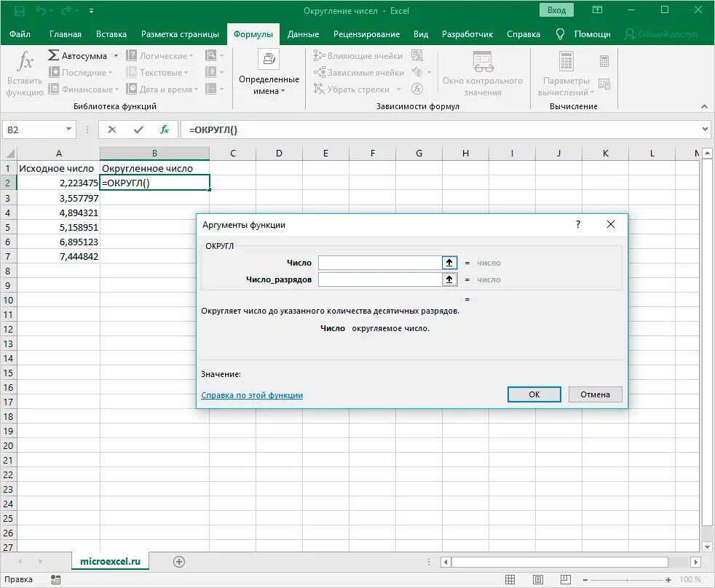Add a new sheet with plus icon

(179, 562)
